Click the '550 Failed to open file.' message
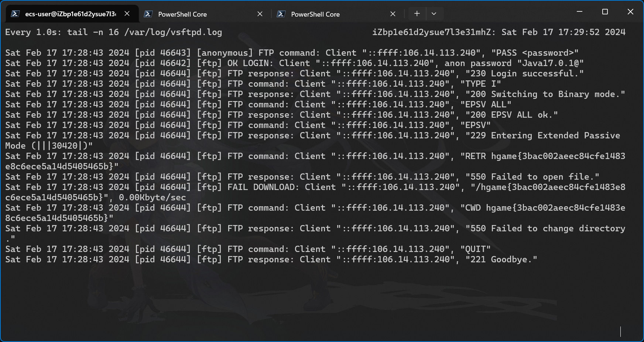The height and width of the screenshot is (342, 644). [x=532, y=177]
